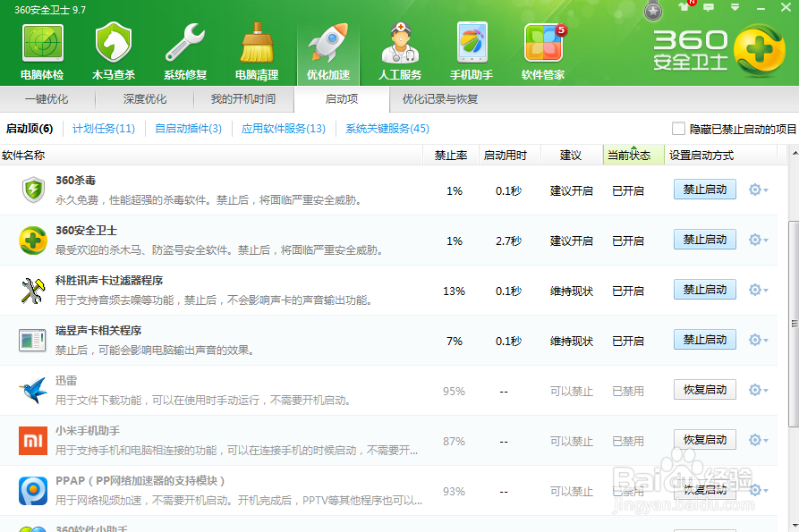Click the medal badge icon in title bar
Viewport: 799px width, 532px height.
653,10
